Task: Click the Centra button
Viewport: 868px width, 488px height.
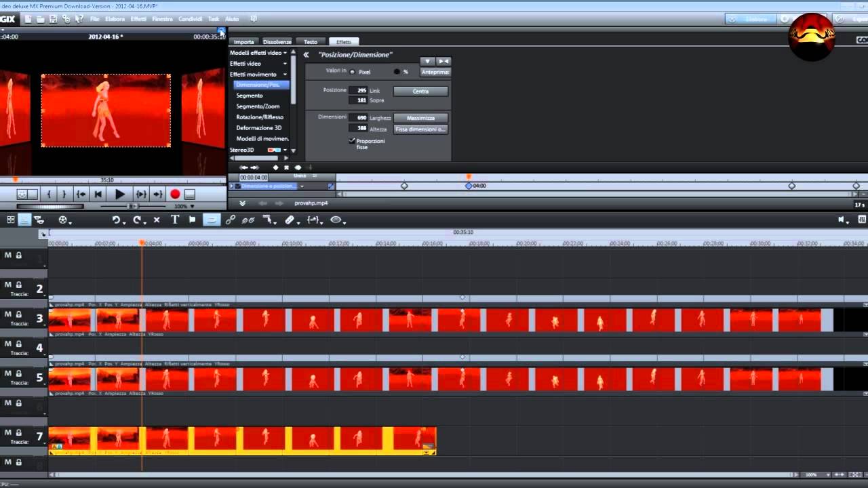Action: pyautogui.click(x=420, y=91)
